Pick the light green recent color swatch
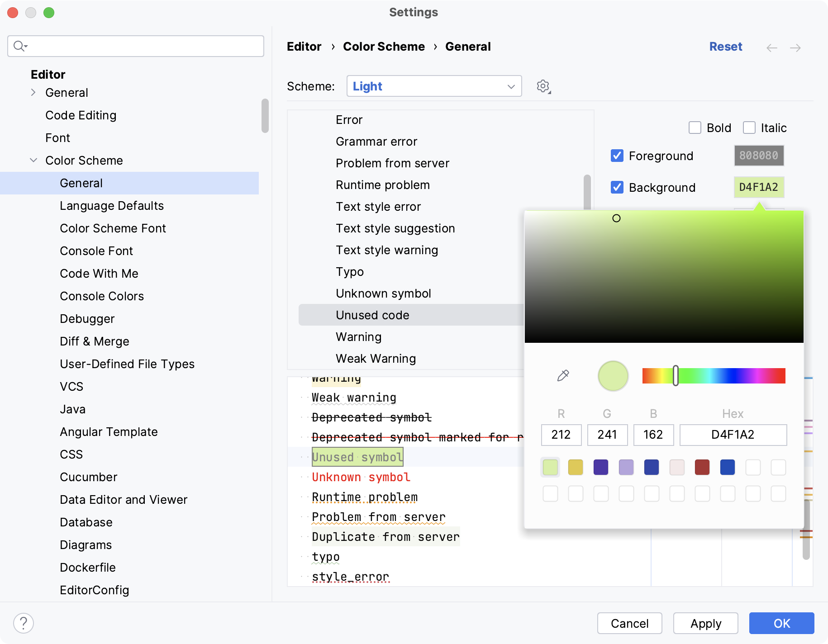 point(550,467)
